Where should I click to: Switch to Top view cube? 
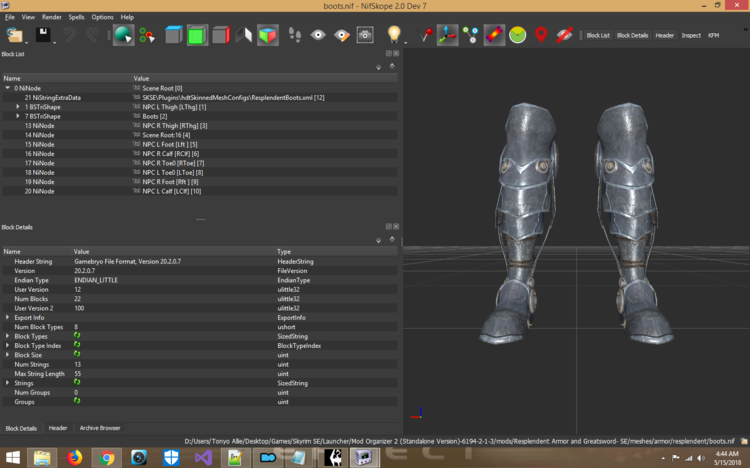(x=173, y=35)
